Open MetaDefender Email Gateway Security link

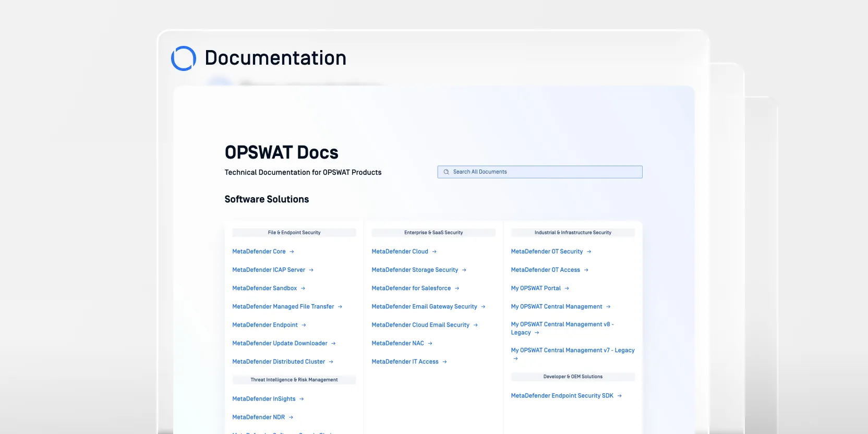pos(424,307)
